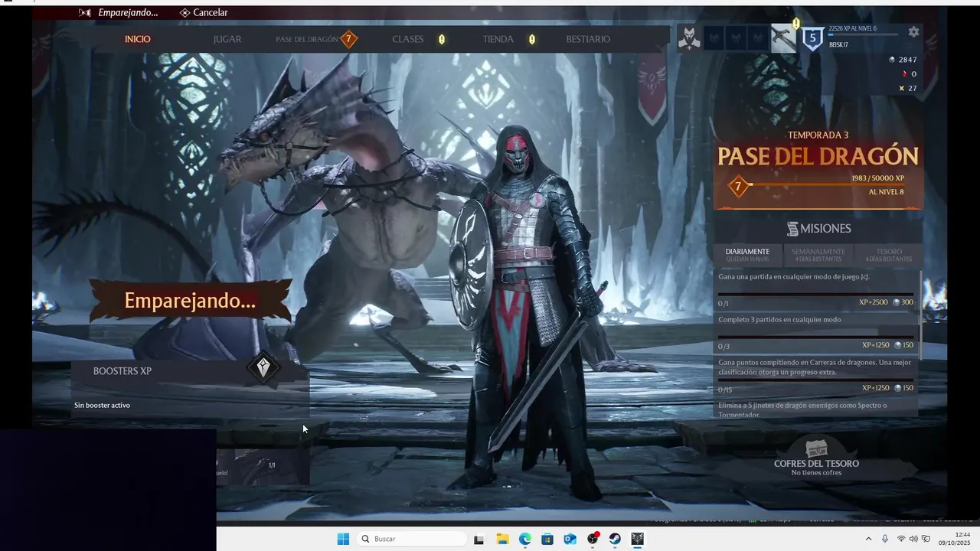Click the level 5 shield badge
This screenshot has width=980, height=551.
click(x=812, y=37)
